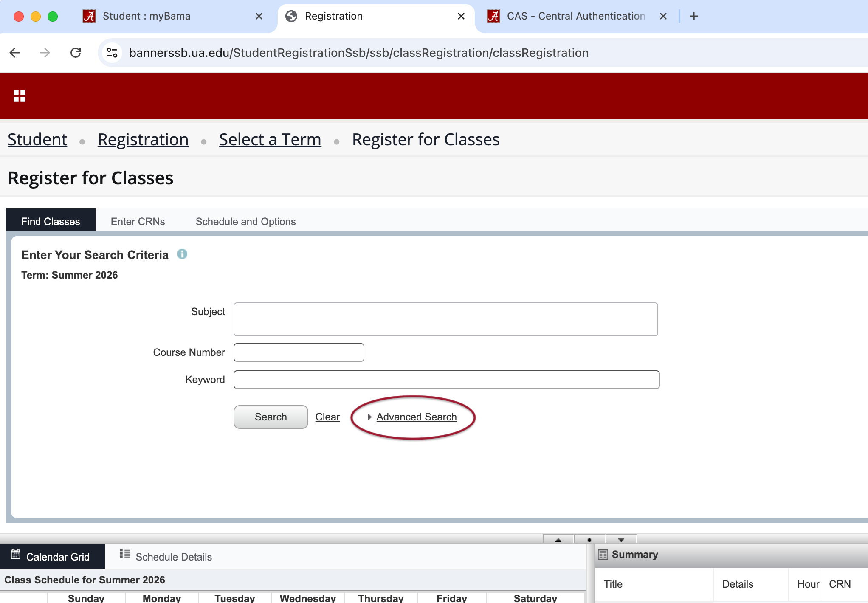The height and width of the screenshot is (603, 868).
Task: Switch to CAS Central Authentication tab
Action: click(x=576, y=16)
